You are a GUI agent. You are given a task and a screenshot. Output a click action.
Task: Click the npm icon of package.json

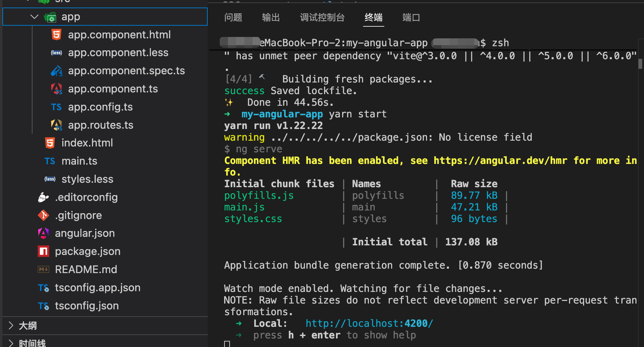tap(43, 252)
